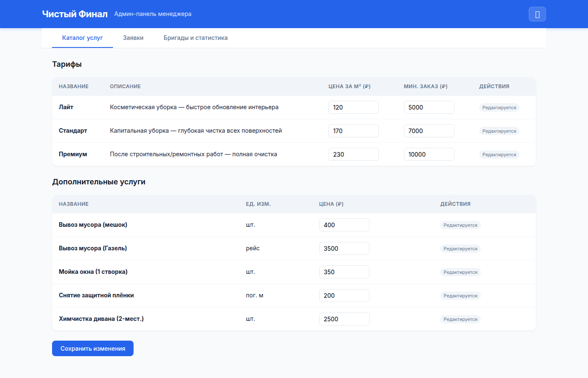Switch to the Заявки tab
This screenshot has height=378, width=588.
click(x=133, y=38)
